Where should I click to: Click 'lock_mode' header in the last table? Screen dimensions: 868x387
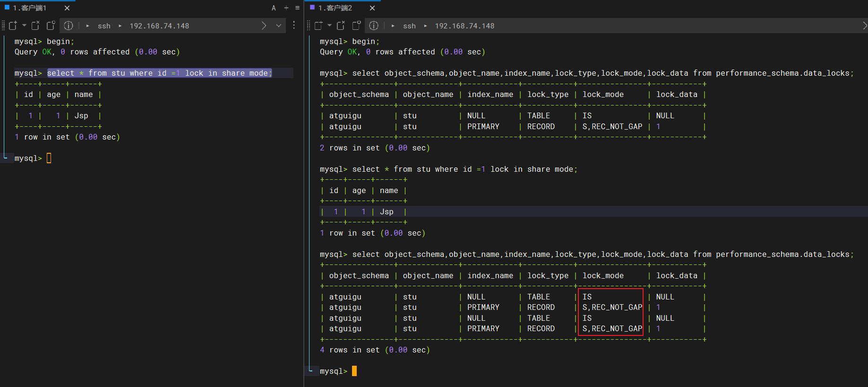point(603,276)
